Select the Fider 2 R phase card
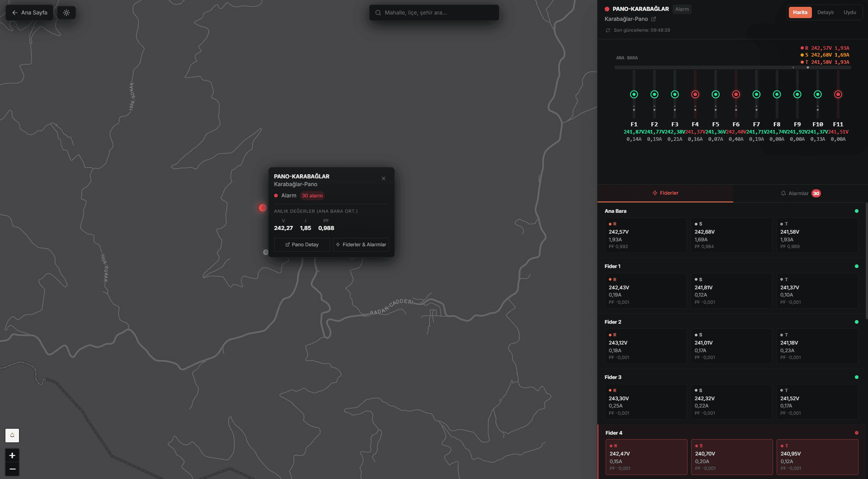 (645, 346)
